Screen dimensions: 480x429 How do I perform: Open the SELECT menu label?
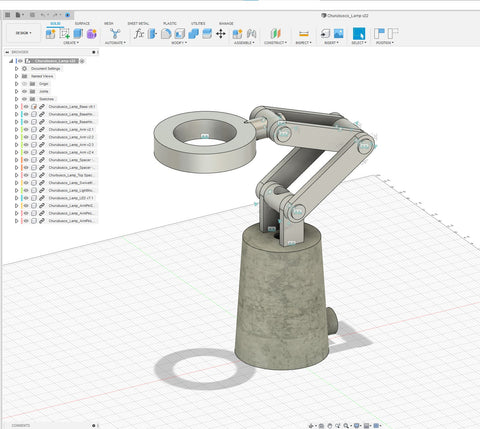(359, 43)
